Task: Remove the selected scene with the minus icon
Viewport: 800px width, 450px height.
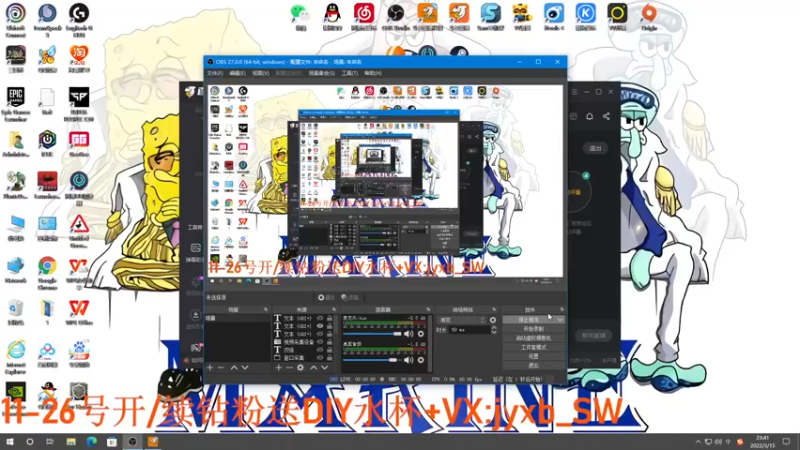Action: pyautogui.click(x=221, y=367)
